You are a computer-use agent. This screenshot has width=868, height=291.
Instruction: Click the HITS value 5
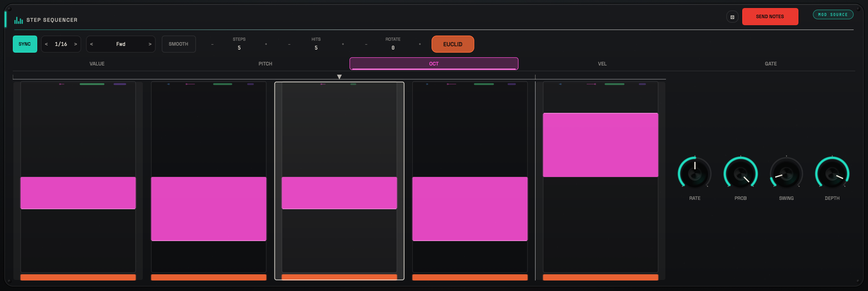[x=316, y=48]
